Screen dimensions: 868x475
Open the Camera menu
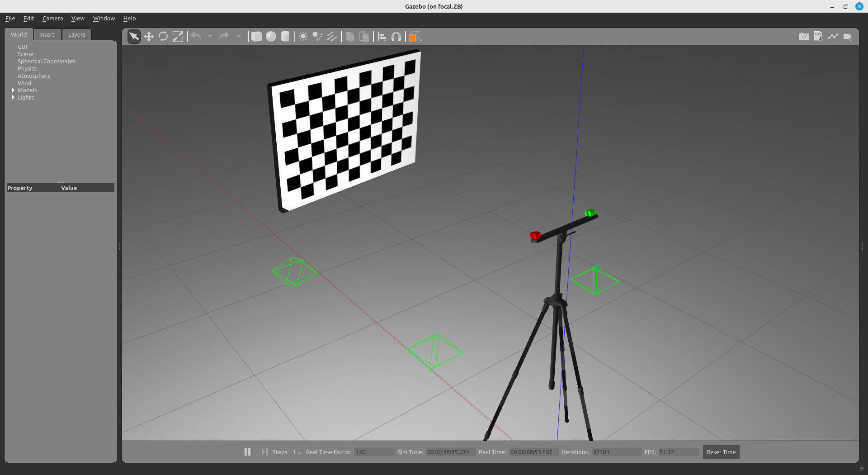click(x=52, y=19)
